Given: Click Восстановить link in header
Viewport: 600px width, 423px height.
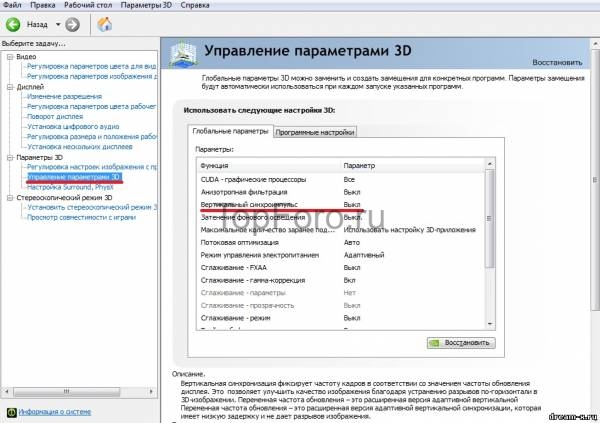Looking at the screenshot, I should click(557, 62).
